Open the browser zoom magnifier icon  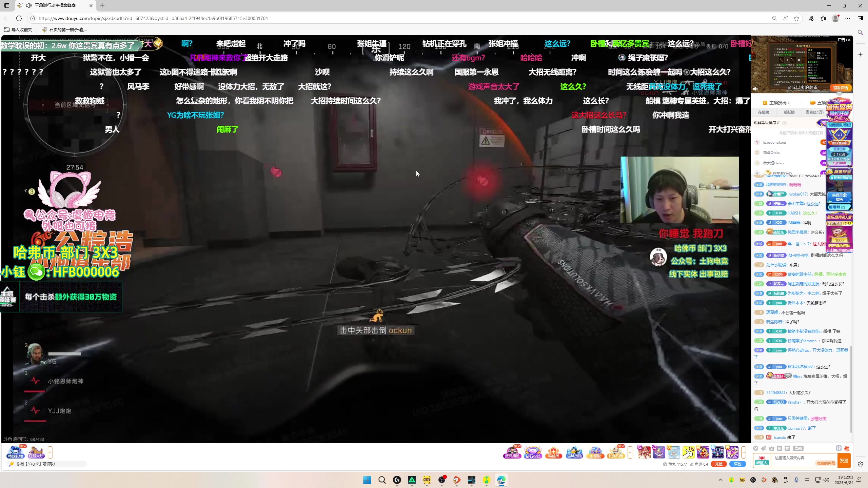774,18
